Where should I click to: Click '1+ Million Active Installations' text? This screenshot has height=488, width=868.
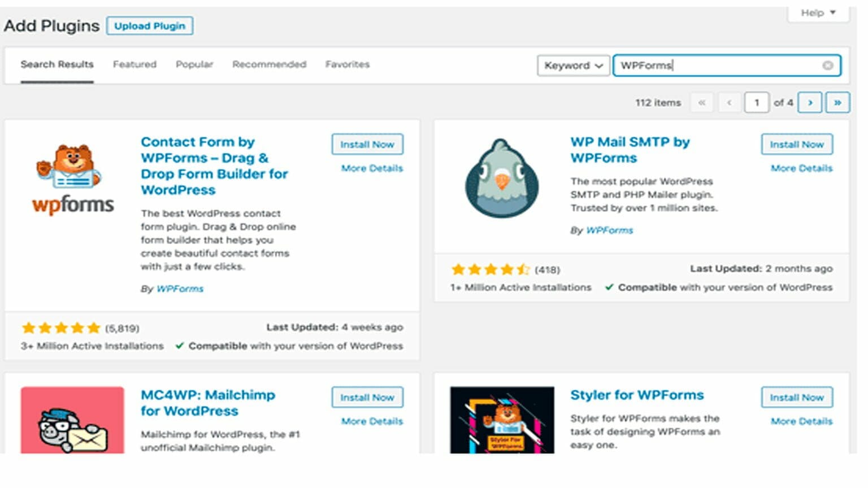coord(521,287)
